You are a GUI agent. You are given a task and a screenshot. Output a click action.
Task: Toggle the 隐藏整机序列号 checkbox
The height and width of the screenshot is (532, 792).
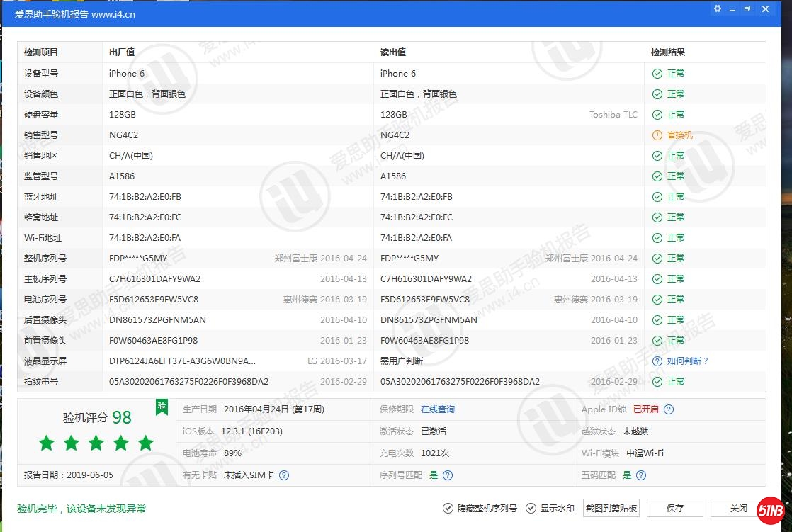448,509
